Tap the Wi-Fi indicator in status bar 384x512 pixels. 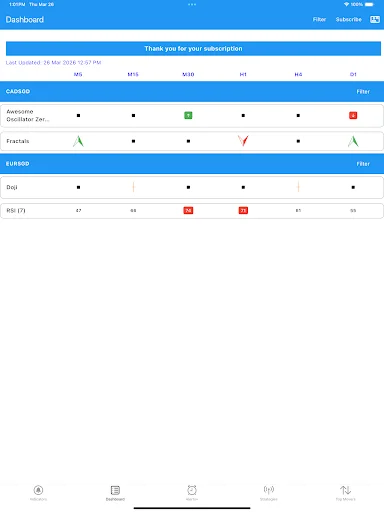[x=346, y=4]
